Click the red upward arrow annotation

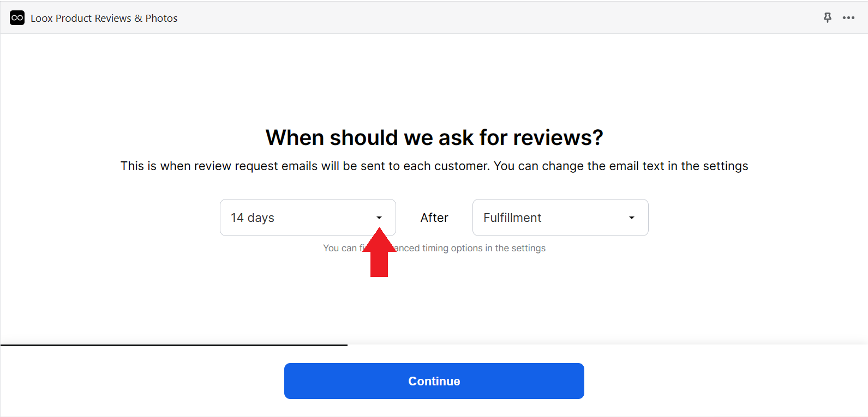pos(379,252)
